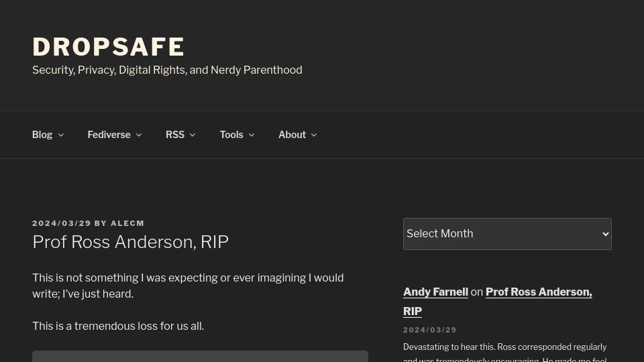Click the post date 2024/03/29 link
Screen dimensions: 644x362
[x=62, y=223]
